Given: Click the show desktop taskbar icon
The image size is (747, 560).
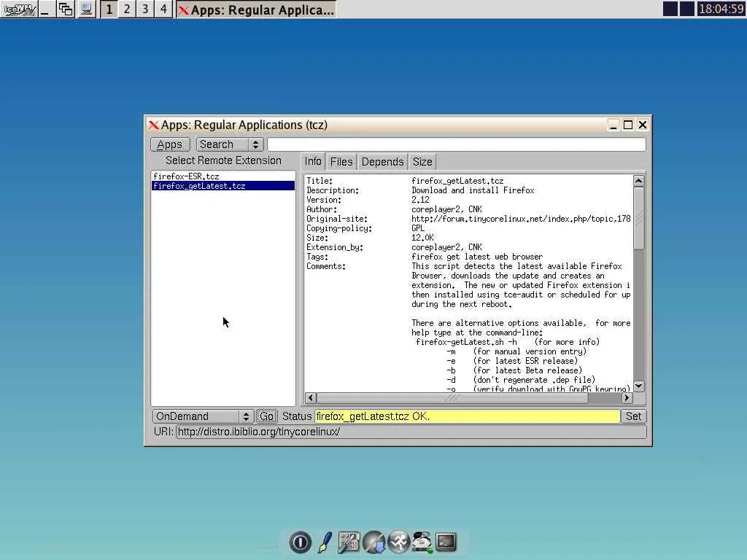Looking at the screenshot, I should point(45,9).
